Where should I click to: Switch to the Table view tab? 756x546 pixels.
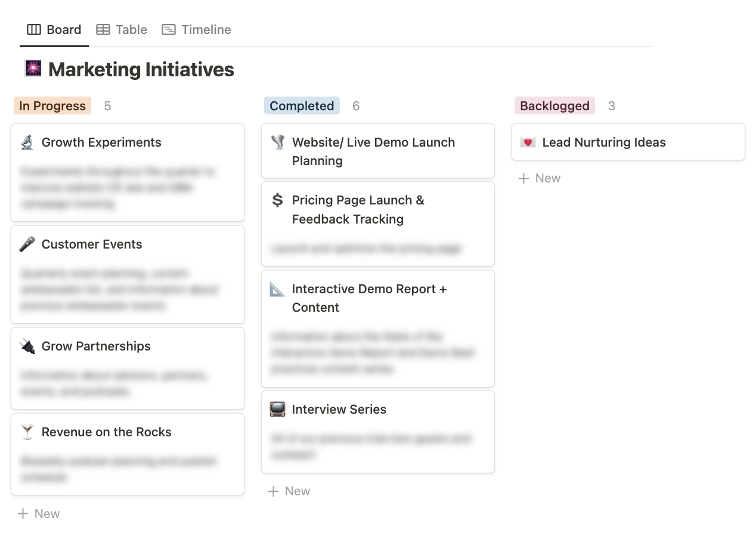[122, 30]
